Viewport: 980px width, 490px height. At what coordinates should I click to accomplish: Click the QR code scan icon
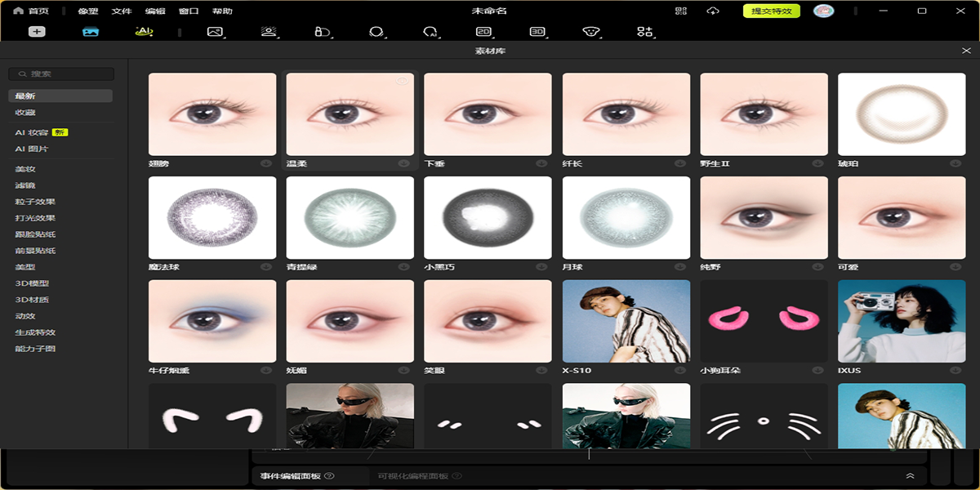coord(681,11)
